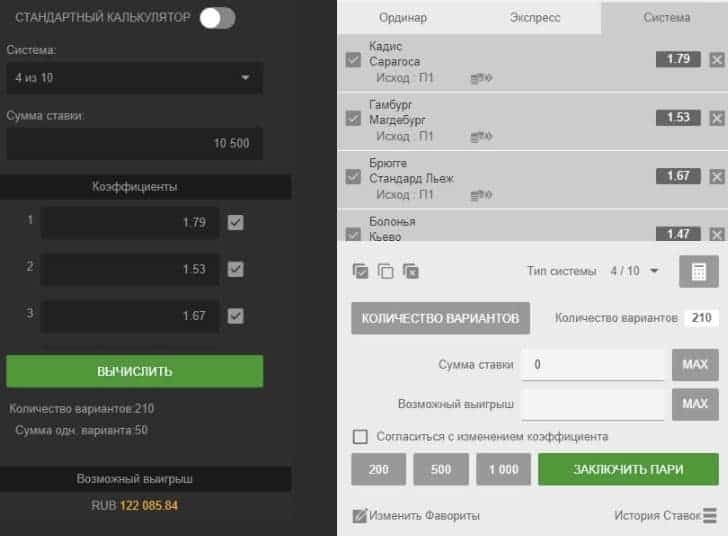The width and height of the screenshot is (728, 536).
Task: Remove the Гамбург Магдебург bet
Action: 717,118
